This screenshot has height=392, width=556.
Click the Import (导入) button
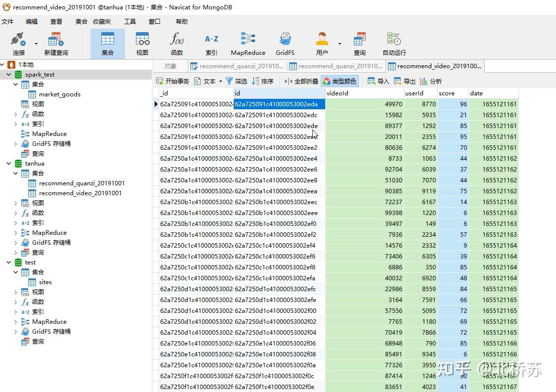(379, 81)
